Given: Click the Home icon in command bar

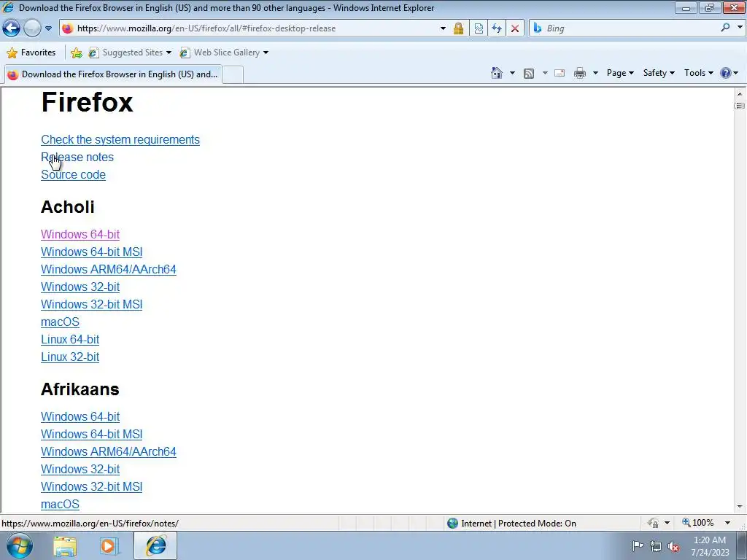Looking at the screenshot, I should pos(496,73).
